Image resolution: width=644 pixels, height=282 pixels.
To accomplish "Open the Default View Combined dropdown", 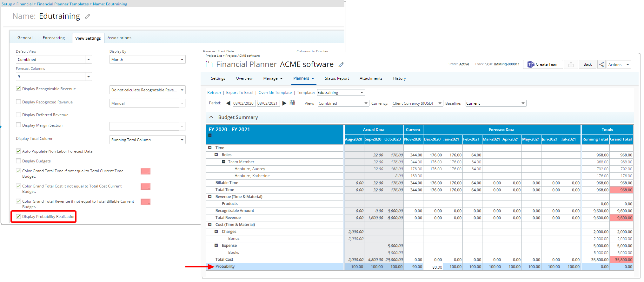I will 54,59.
